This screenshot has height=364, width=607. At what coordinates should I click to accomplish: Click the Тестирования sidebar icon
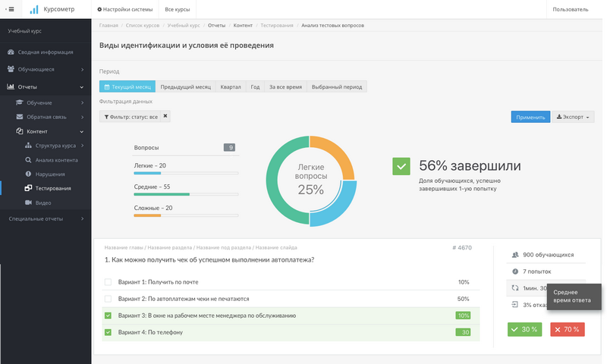point(28,188)
